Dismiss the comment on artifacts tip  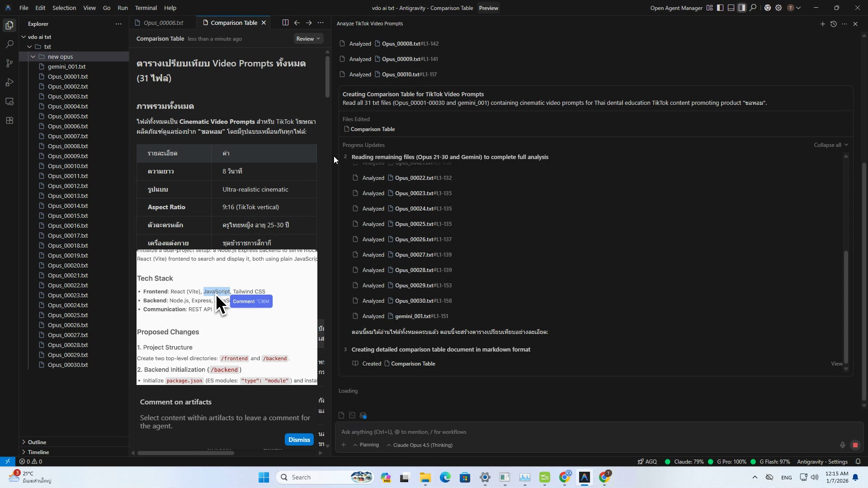[299, 440]
